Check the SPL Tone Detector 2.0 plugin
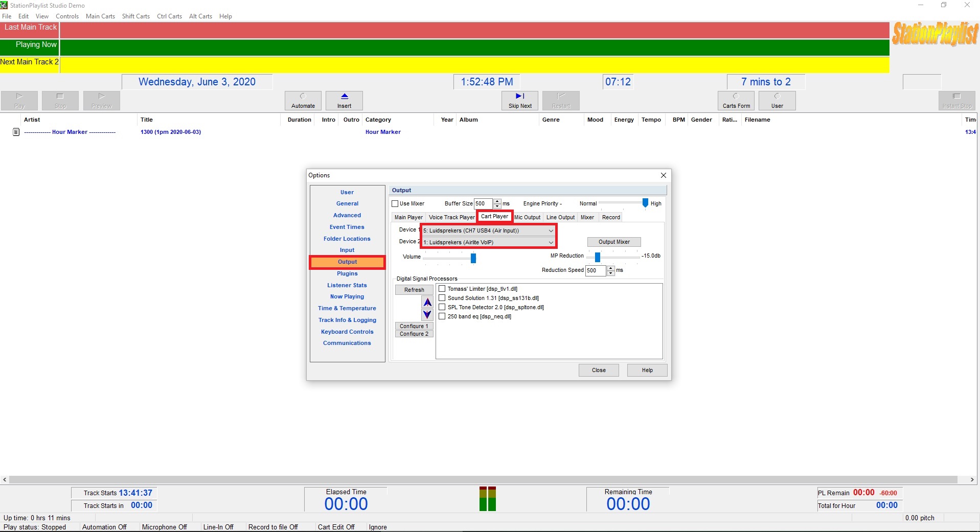This screenshot has height=532, width=980. coord(442,307)
